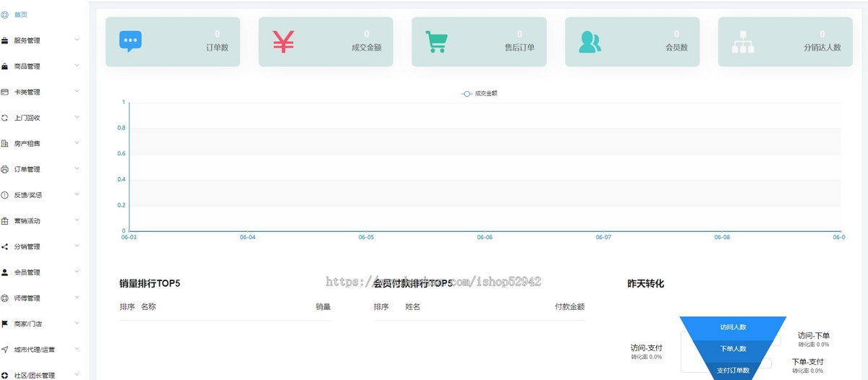
Task: Open the 服务管理 menu label
Action: pos(27,40)
